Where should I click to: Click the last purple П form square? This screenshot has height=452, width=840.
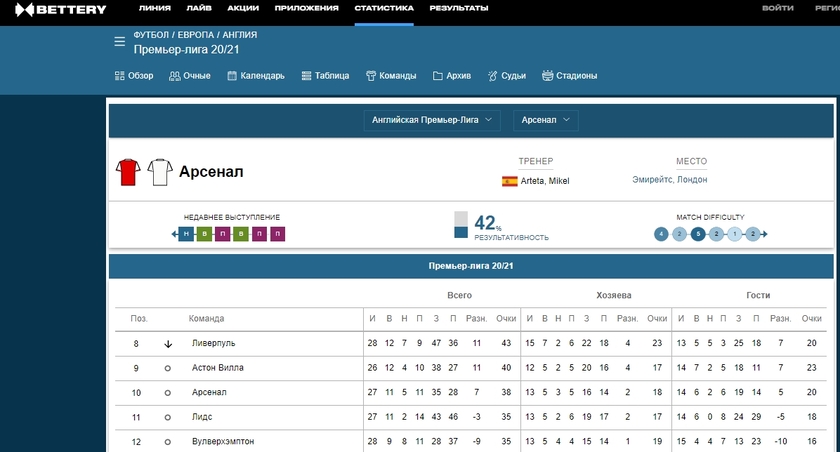click(278, 234)
